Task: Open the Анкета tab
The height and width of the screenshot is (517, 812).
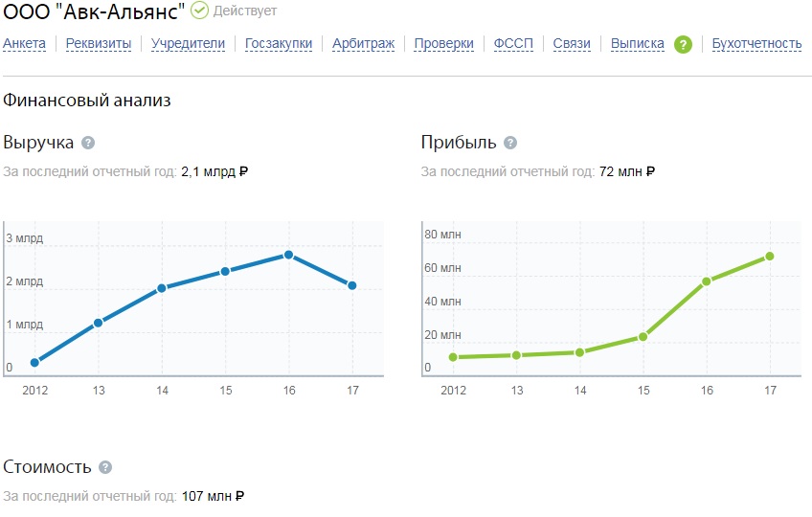Action: pos(24,43)
